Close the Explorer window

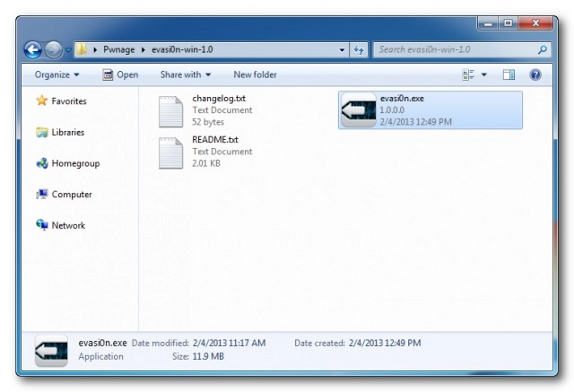(536, 23)
